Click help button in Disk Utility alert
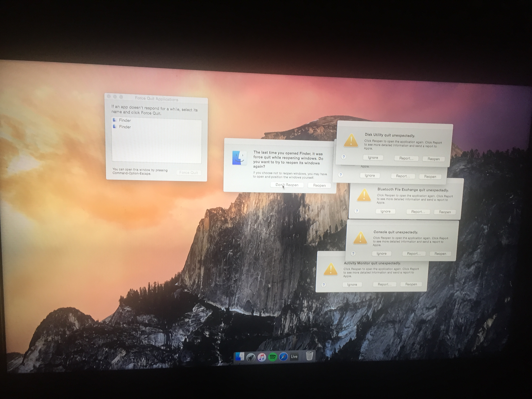 [x=344, y=157]
